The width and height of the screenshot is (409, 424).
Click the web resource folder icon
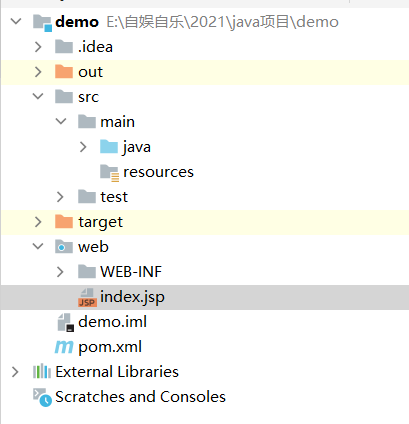(x=64, y=246)
